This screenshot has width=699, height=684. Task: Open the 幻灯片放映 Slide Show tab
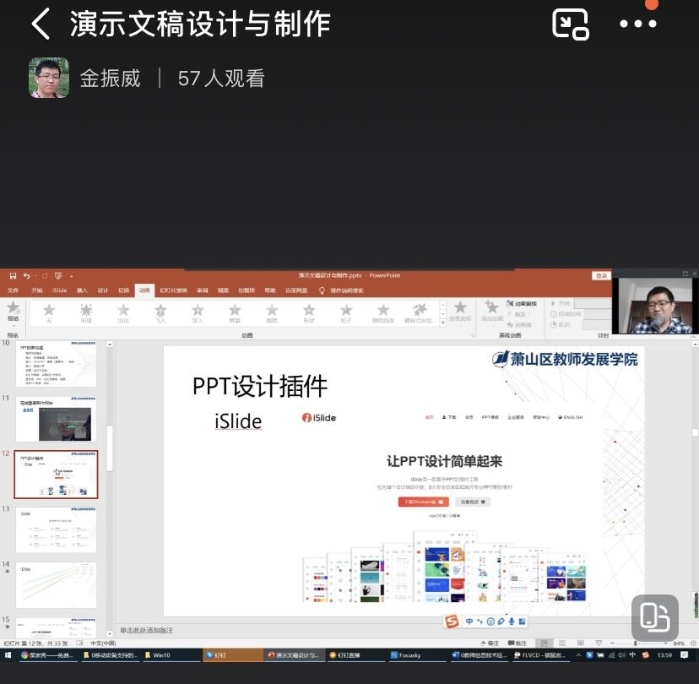pyautogui.click(x=173, y=290)
